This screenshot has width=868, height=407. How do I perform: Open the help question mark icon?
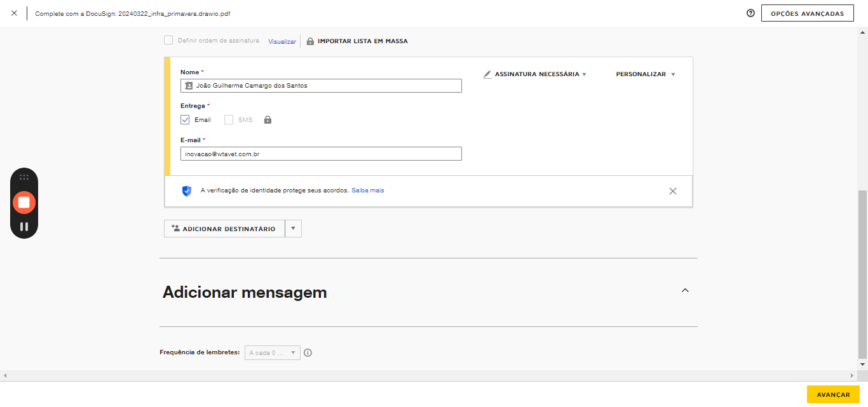[750, 13]
